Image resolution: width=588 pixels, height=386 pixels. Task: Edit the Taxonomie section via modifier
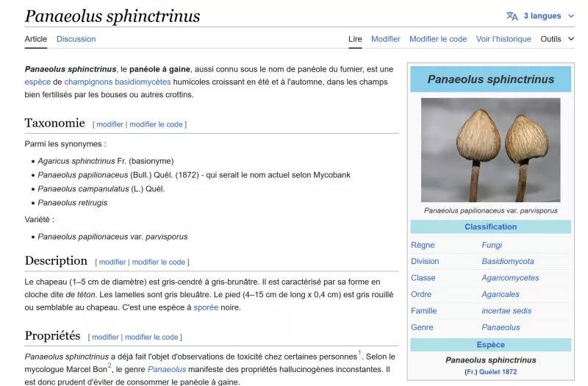click(x=110, y=124)
